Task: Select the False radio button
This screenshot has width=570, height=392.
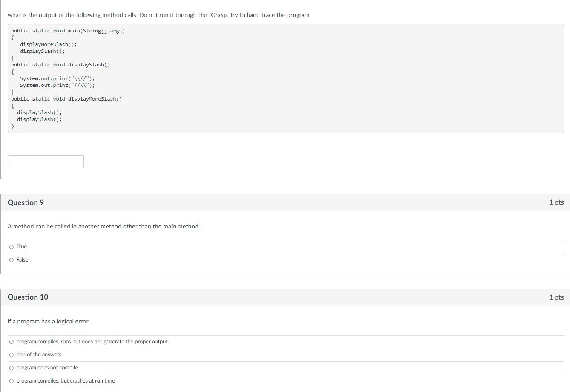Action: pos(12,259)
